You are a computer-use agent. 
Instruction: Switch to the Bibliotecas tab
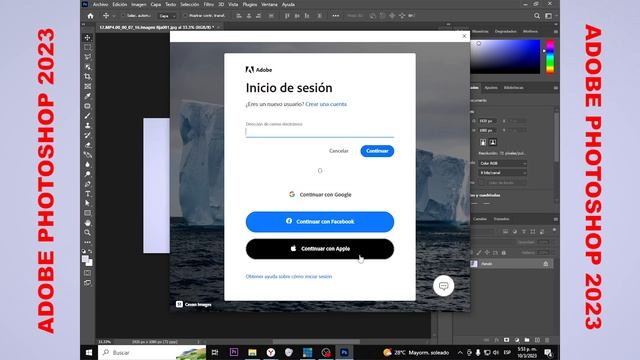click(513, 88)
